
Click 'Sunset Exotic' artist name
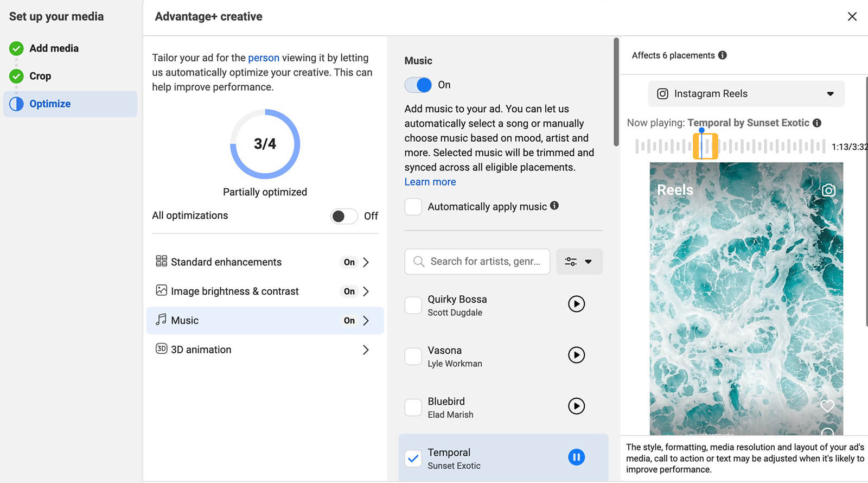454,466
